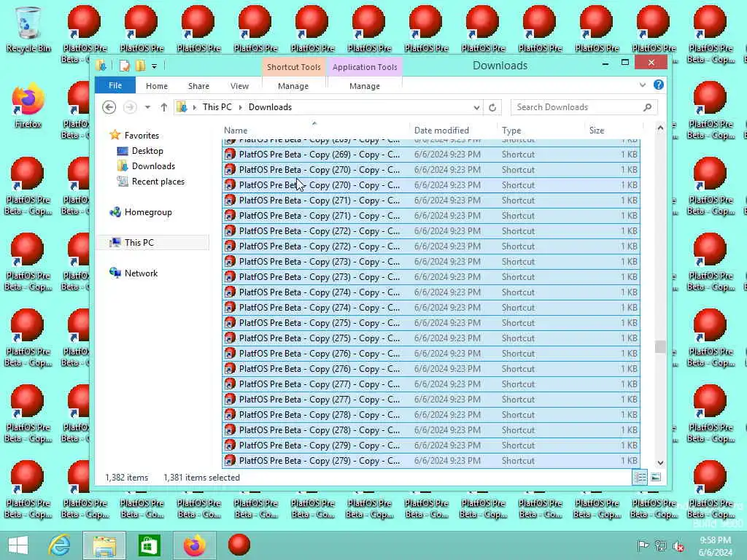Open Customize Quick Access Toolbar dropdown
The height and width of the screenshot is (560, 747).
pyautogui.click(x=154, y=66)
